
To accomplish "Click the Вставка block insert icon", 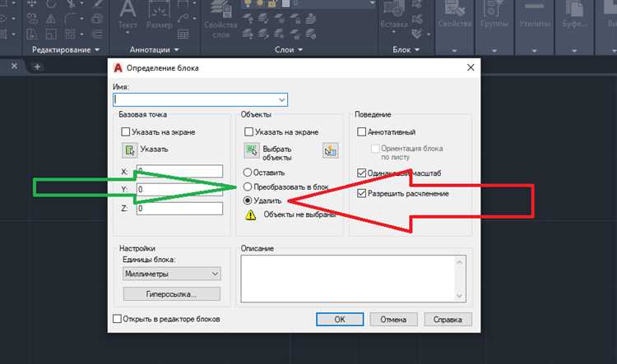I will coord(394,16).
